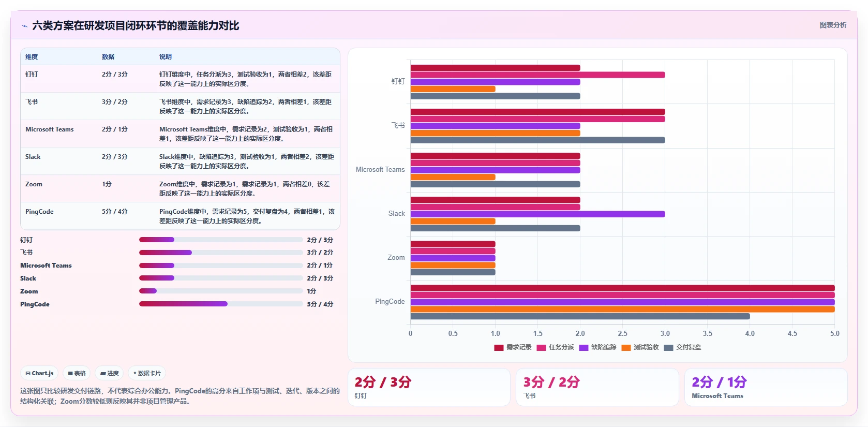Image resolution: width=868 pixels, height=427 pixels.
Task: Click the small icon before the dashboard title
Action: [24, 26]
